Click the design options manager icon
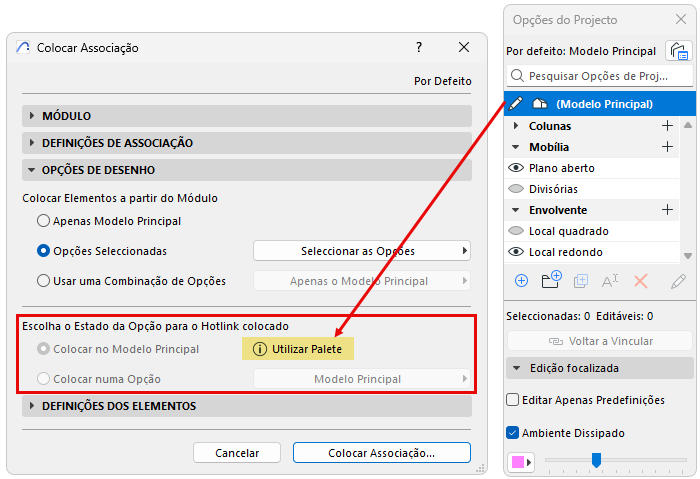 coord(680,51)
